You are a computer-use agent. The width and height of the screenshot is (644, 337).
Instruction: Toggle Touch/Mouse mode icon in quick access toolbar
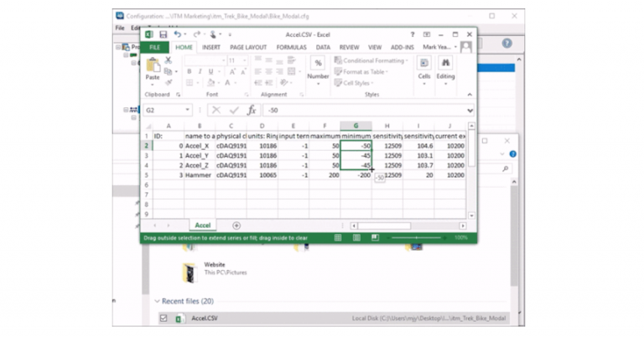point(213,34)
